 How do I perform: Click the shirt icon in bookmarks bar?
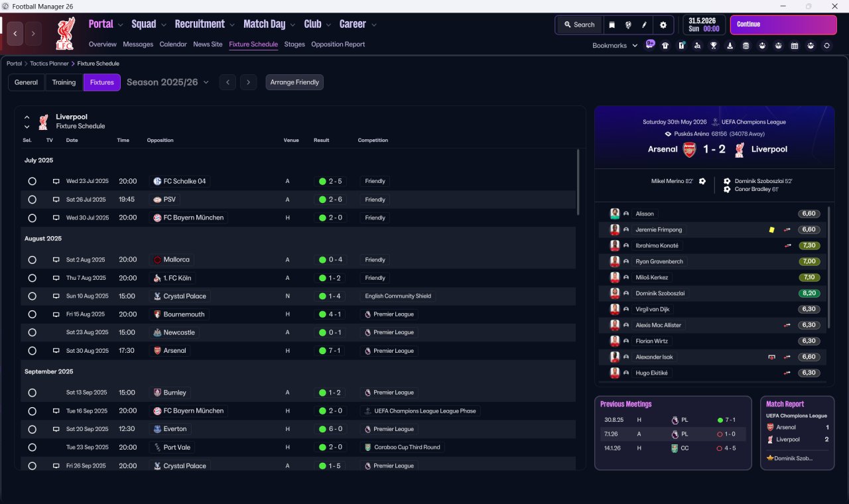click(x=665, y=46)
